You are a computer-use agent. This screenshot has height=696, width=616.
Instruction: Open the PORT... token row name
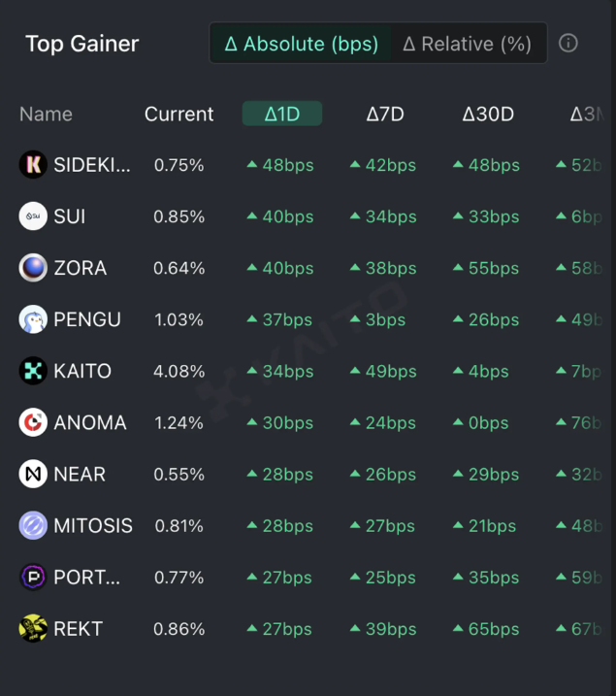point(87,578)
